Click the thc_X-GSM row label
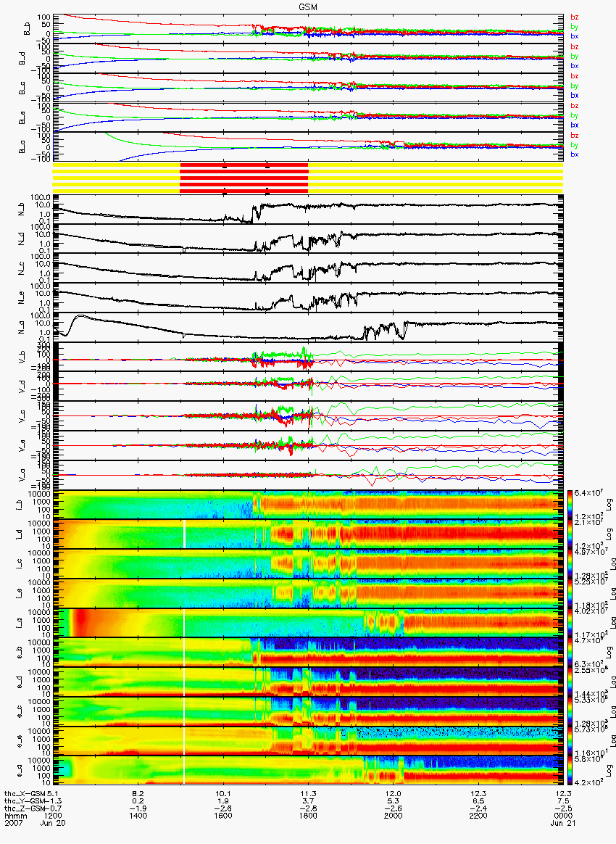The width and height of the screenshot is (616, 844). coord(25,793)
